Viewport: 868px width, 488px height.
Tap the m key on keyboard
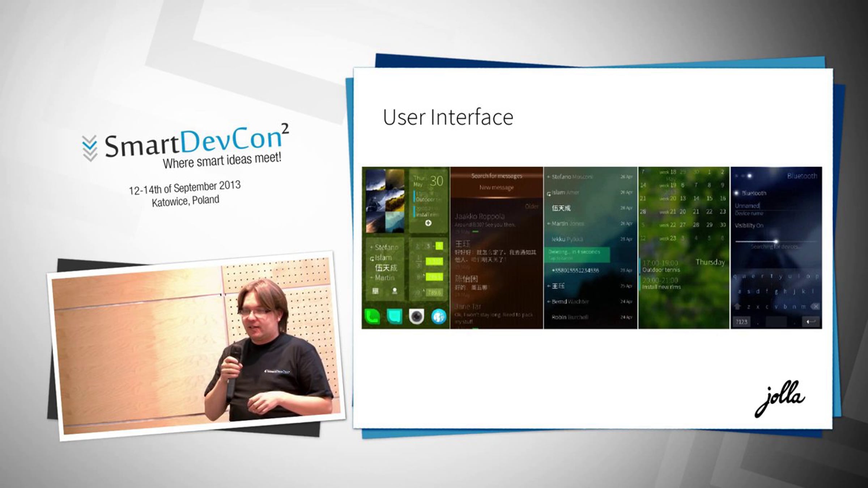803,307
